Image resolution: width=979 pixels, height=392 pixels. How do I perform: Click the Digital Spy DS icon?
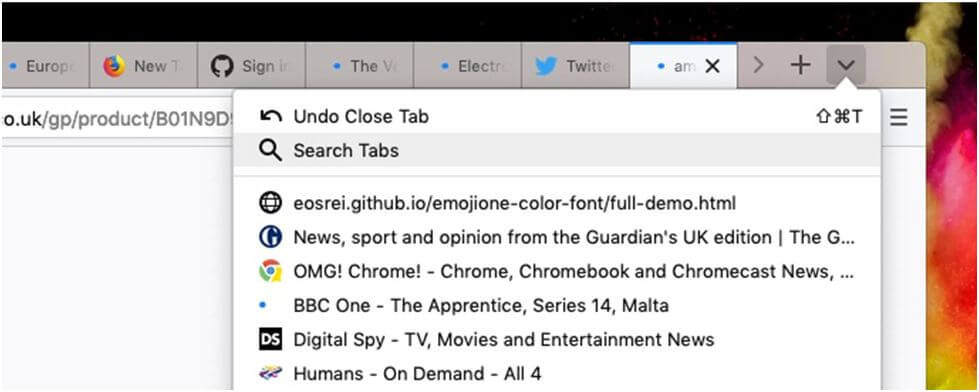click(270, 340)
